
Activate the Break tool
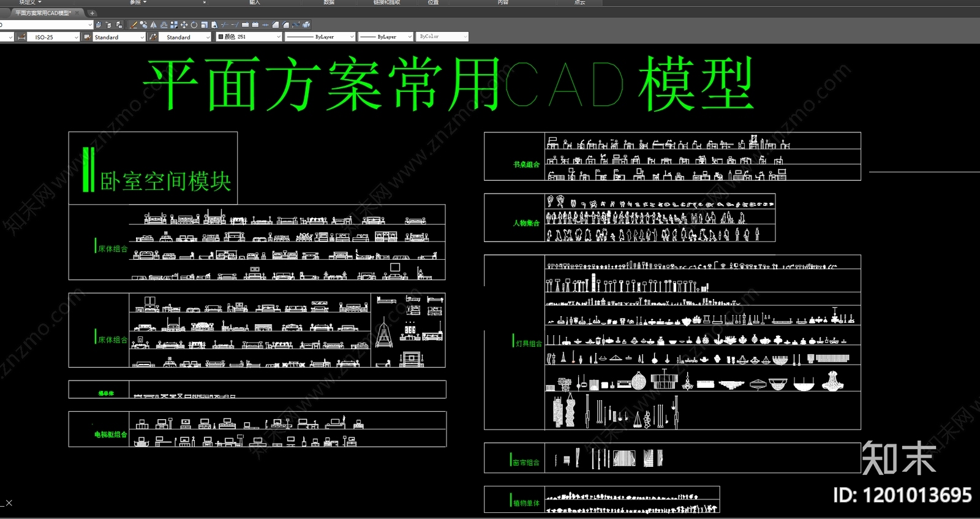pyautogui.click(x=255, y=25)
